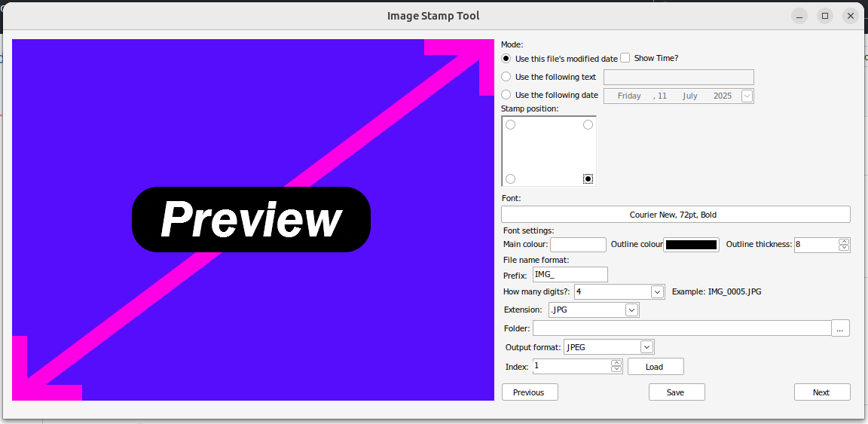Set stamp position to top-right
The image size is (868, 424).
588,125
